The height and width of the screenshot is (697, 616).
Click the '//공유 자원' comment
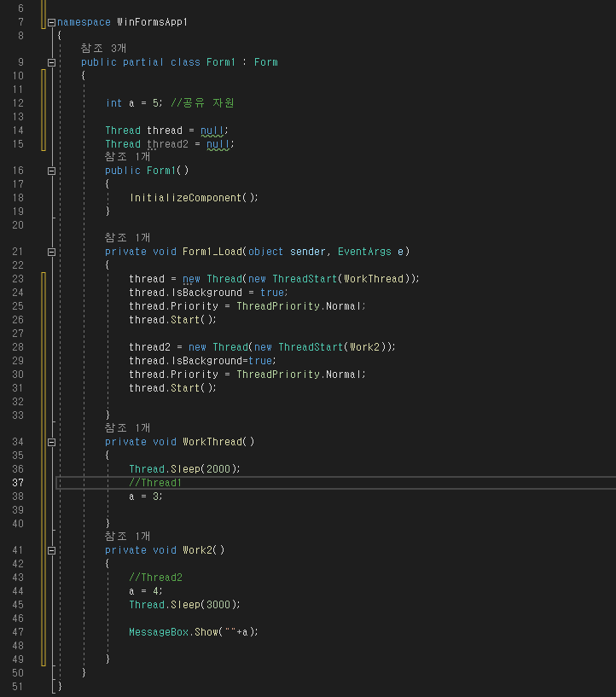203,103
